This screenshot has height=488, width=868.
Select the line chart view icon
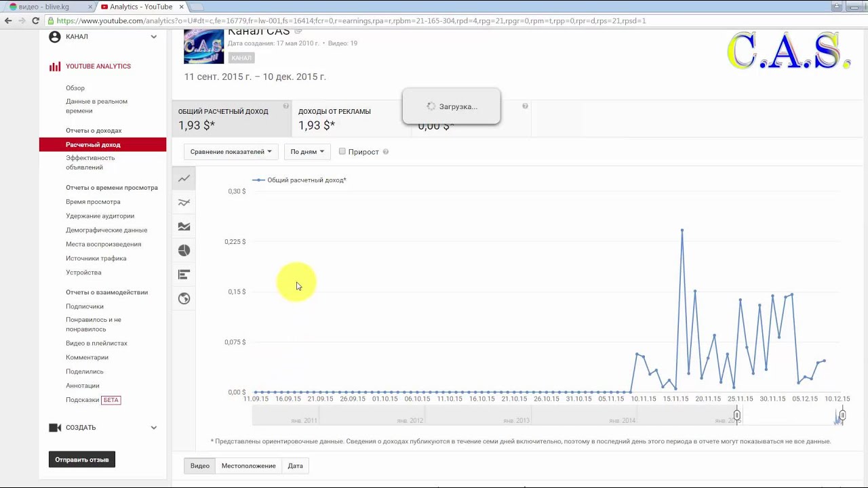point(184,178)
